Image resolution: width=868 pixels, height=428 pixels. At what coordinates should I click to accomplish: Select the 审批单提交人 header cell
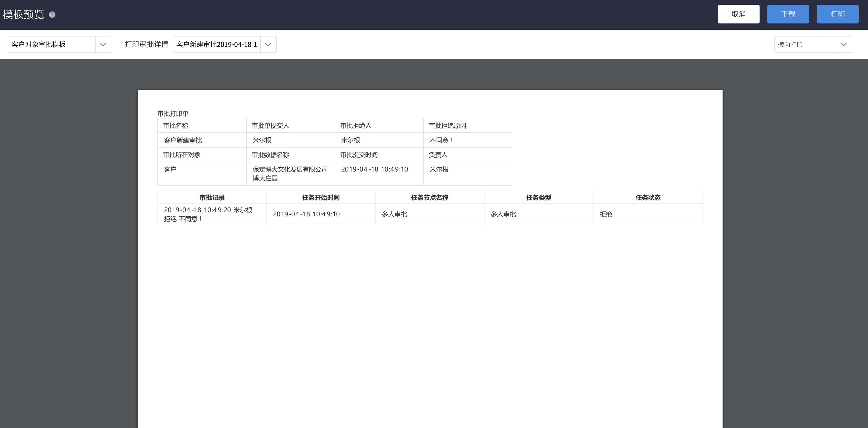(290, 125)
